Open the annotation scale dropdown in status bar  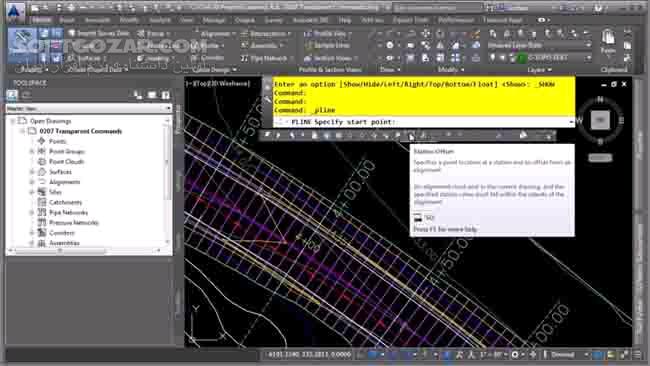[x=494, y=355]
